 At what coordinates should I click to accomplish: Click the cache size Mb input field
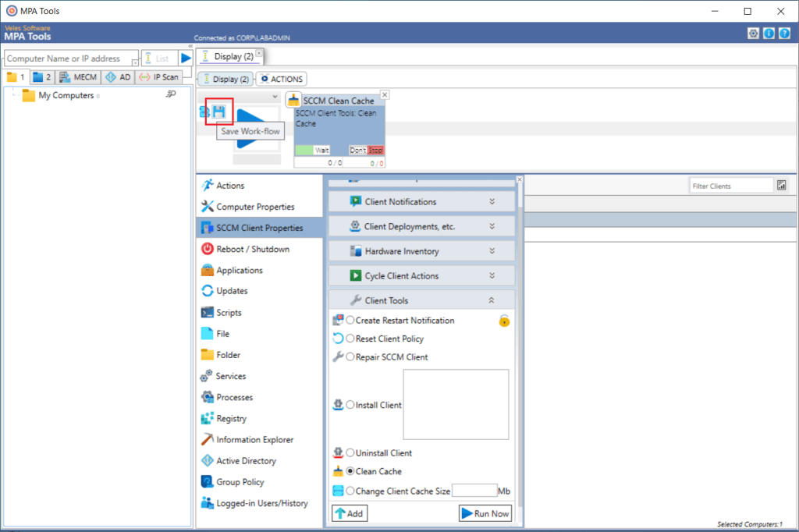coord(474,490)
